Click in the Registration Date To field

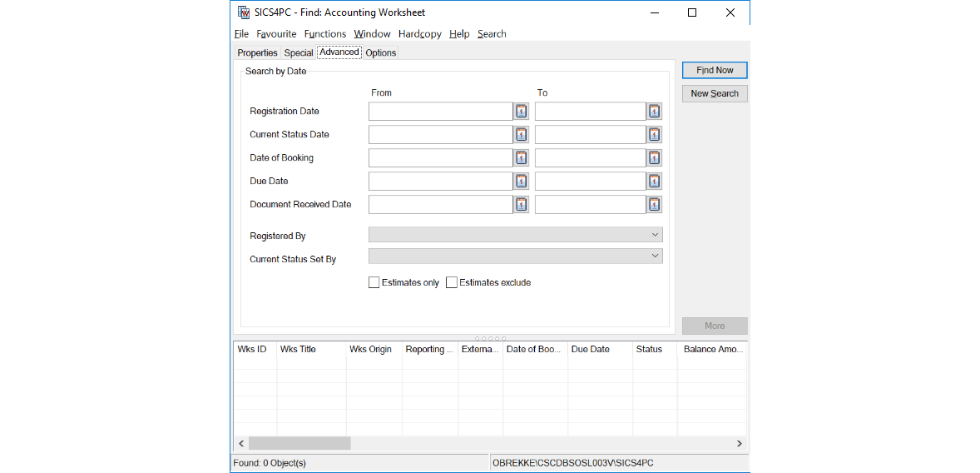pos(590,112)
